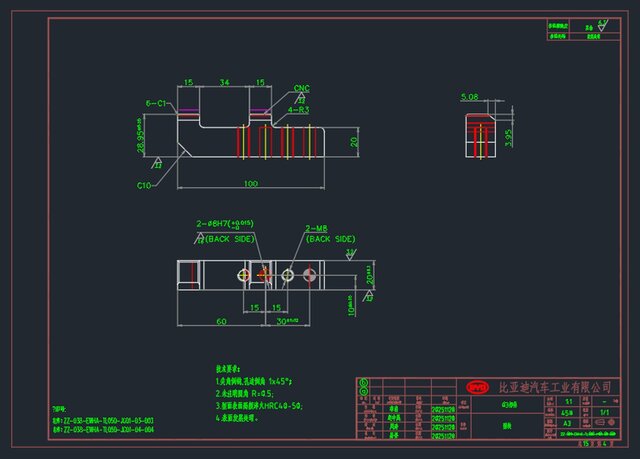
Task: Select the 100 overall length dimension
Action: (251, 184)
